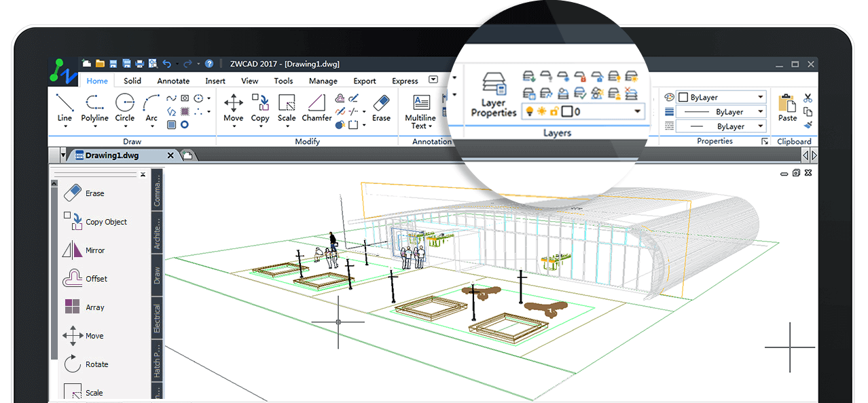This screenshot has width=868, height=403.
Task: Click the Copy icon in Clipboard panel
Action: (x=808, y=112)
